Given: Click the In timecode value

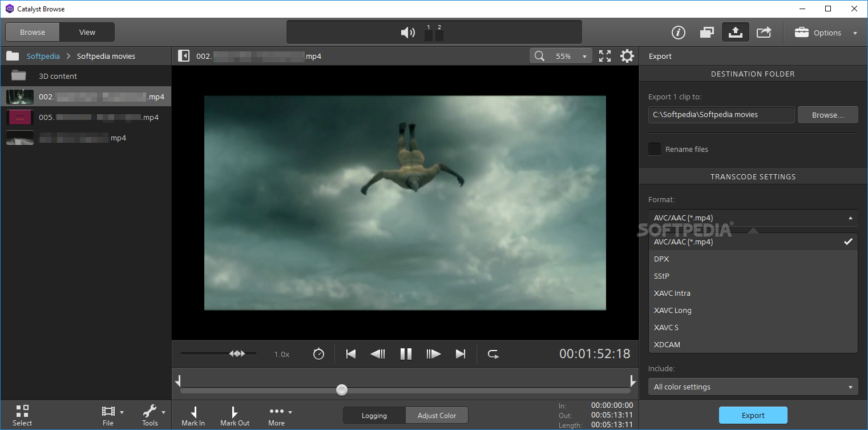Looking at the screenshot, I should click(612, 405).
